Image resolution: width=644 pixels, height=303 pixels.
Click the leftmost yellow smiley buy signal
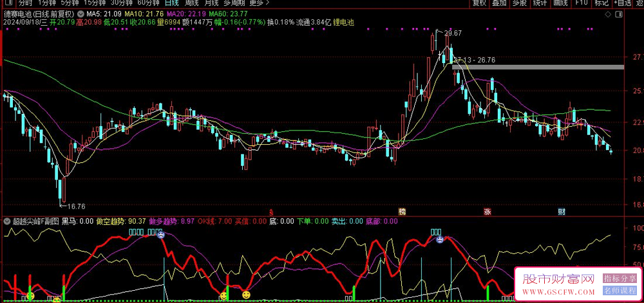coord(30,296)
